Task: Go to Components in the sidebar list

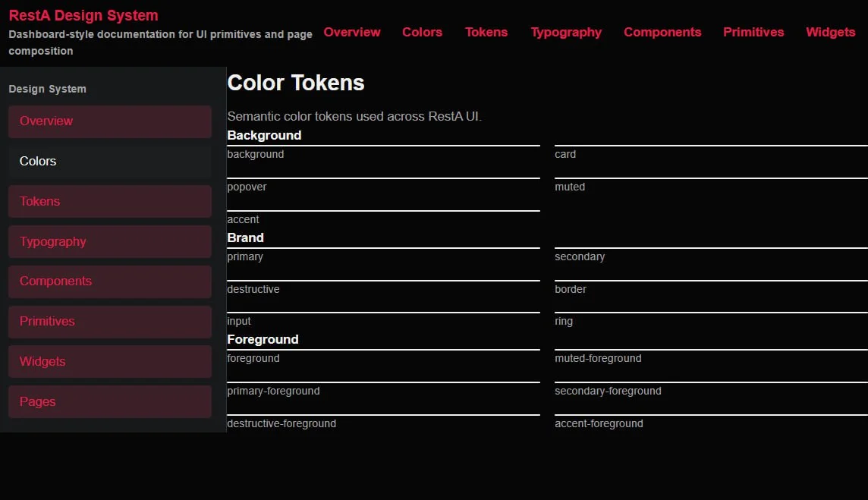Action: click(x=110, y=281)
